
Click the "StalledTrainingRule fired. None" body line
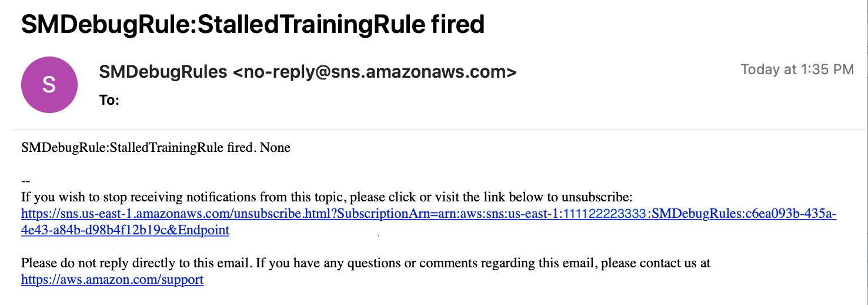click(x=156, y=147)
